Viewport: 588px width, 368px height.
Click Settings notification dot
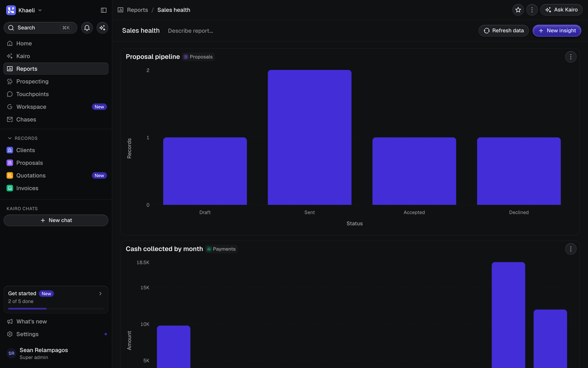point(106,334)
